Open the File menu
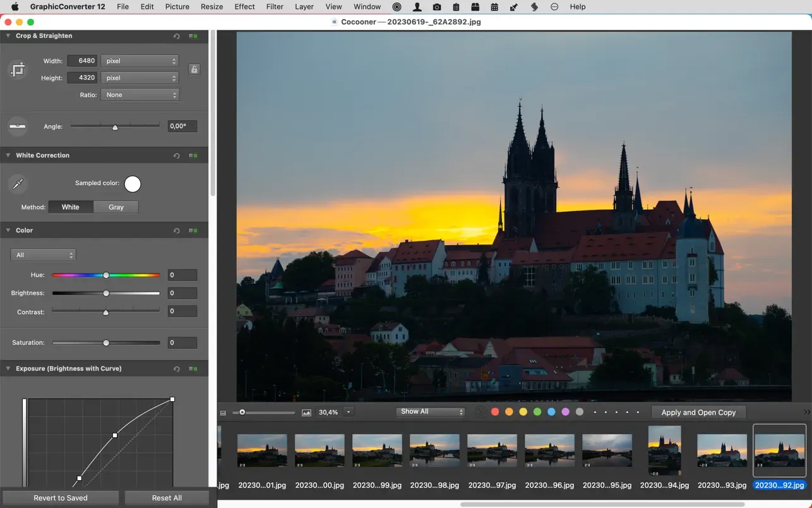This screenshot has width=812, height=508. click(x=122, y=7)
